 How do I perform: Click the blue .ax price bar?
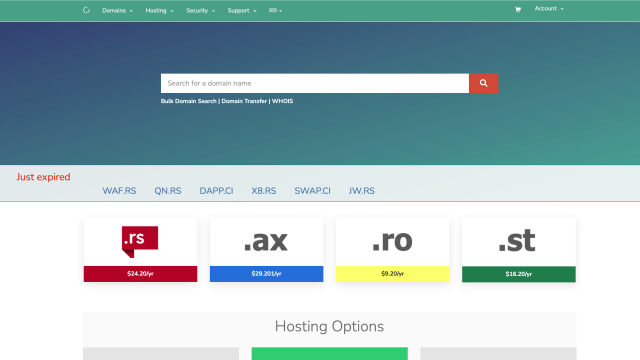tap(267, 274)
